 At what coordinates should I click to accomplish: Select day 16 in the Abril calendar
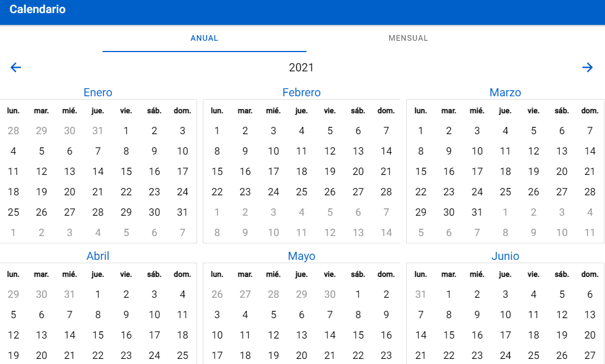(x=126, y=335)
